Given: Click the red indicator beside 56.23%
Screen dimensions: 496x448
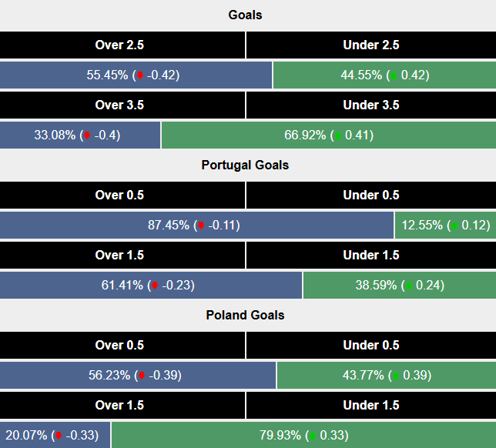Looking at the screenshot, I should (x=141, y=376).
